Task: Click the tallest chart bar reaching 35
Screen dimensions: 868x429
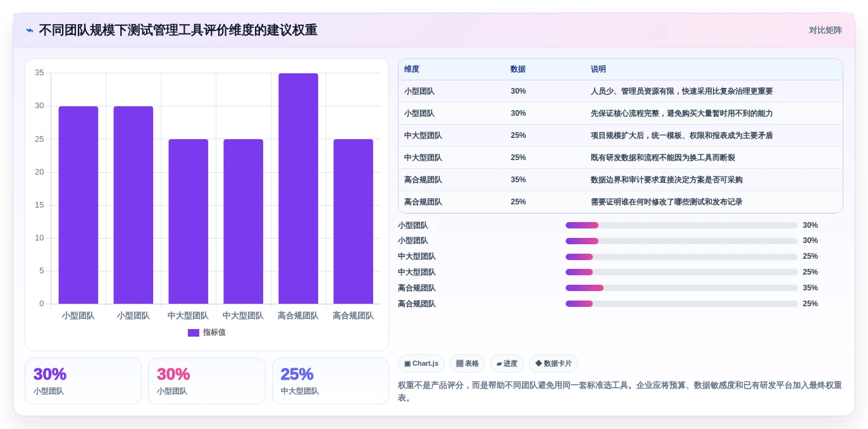Action: point(298,189)
